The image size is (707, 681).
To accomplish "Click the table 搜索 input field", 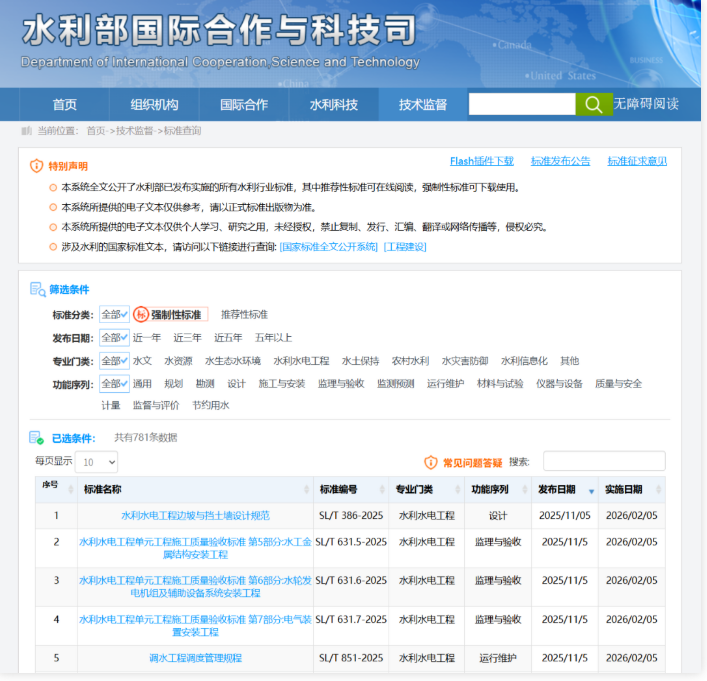I will [x=603, y=461].
